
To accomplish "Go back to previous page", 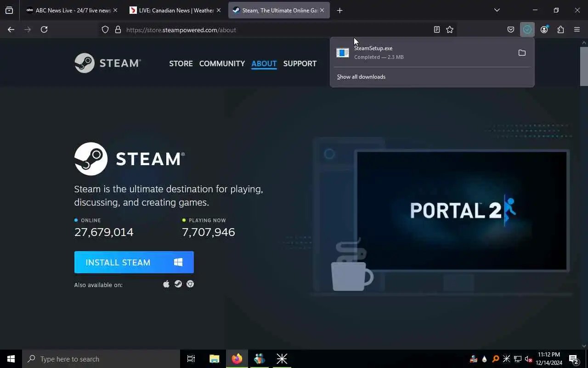I will [11, 29].
